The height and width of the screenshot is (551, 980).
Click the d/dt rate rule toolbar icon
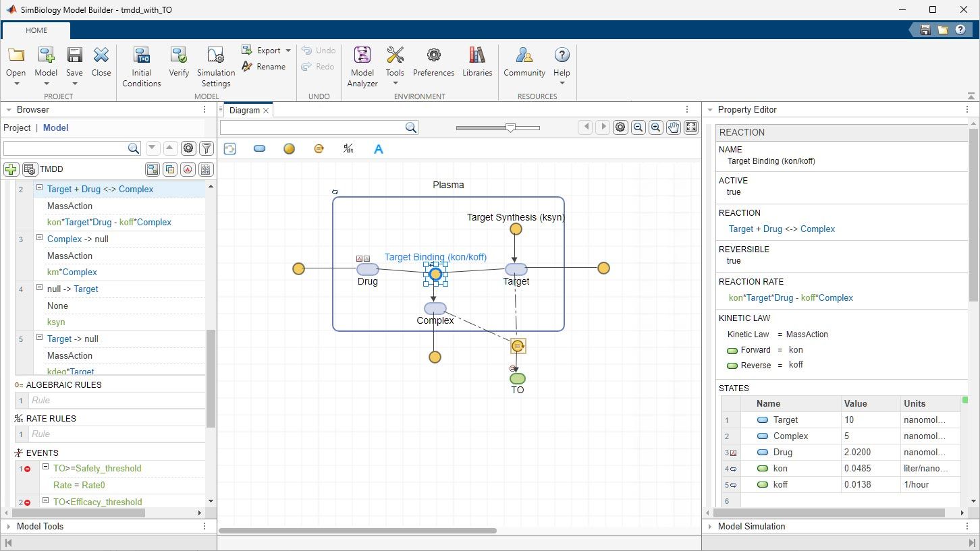pos(348,148)
